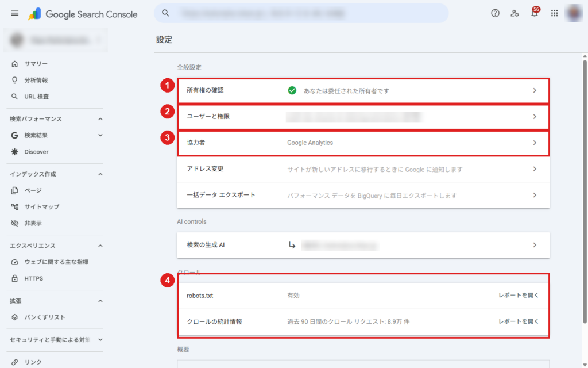Click the BigQuery export description text
This screenshot has width=588, height=368.
pyautogui.click(x=372, y=195)
